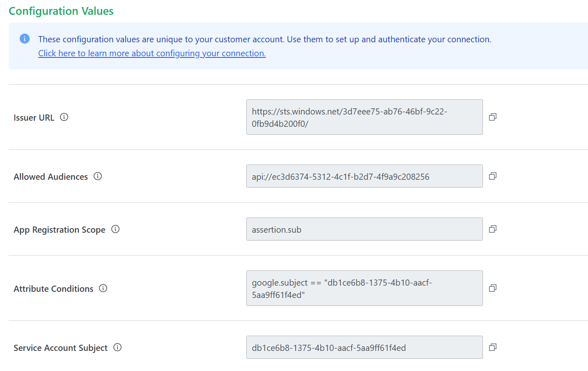Click the Attribute Conditions label
Image resolution: width=588 pixels, height=371 pixels.
[x=54, y=289]
